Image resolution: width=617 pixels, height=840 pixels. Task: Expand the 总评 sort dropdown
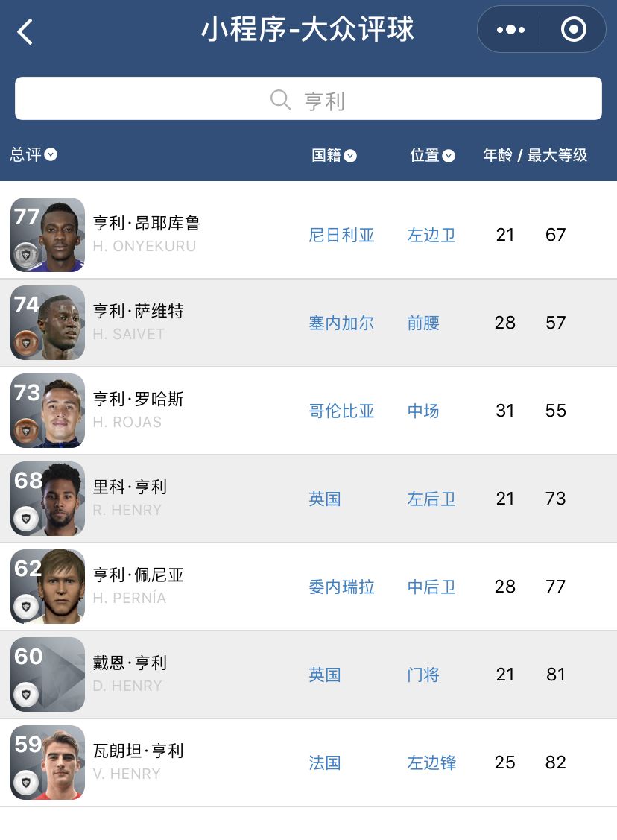click(x=34, y=155)
